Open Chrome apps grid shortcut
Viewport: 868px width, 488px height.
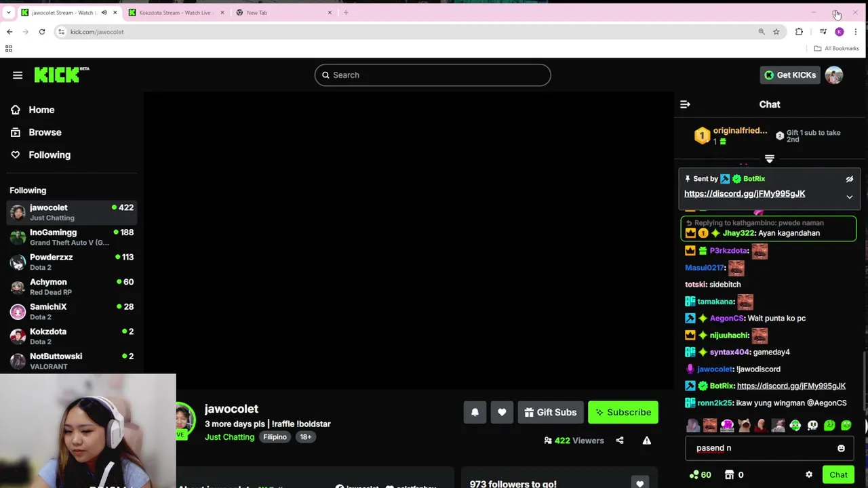8,48
